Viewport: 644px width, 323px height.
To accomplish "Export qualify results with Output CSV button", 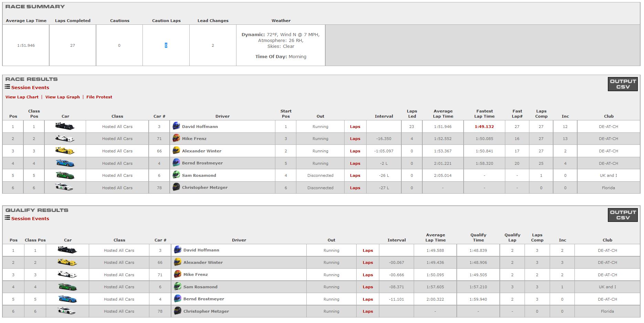I will 623,215.
